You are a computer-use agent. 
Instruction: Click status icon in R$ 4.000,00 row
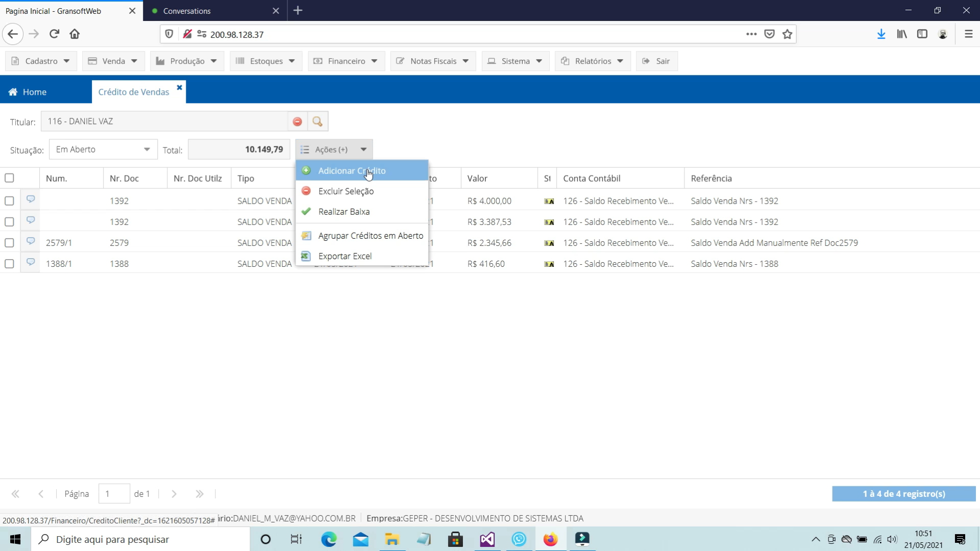click(x=549, y=201)
